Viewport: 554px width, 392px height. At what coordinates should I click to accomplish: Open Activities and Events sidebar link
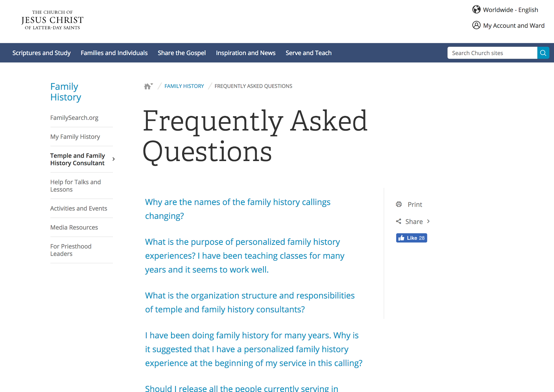tap(79, 208)
